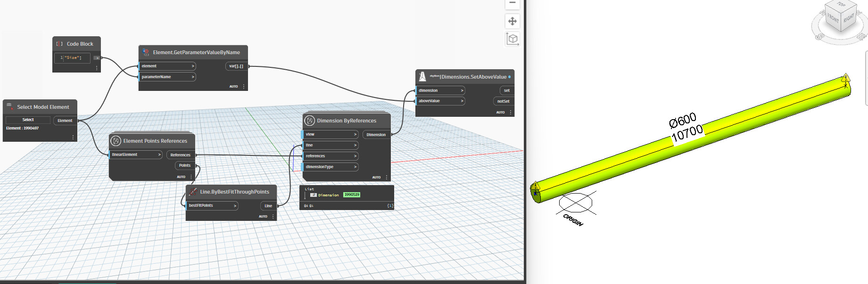The image size is (868, 284).
Task: Click the Line.ByBestFitThroughPoints node icon
Action: pyautogui.click(x=193, y=192)
